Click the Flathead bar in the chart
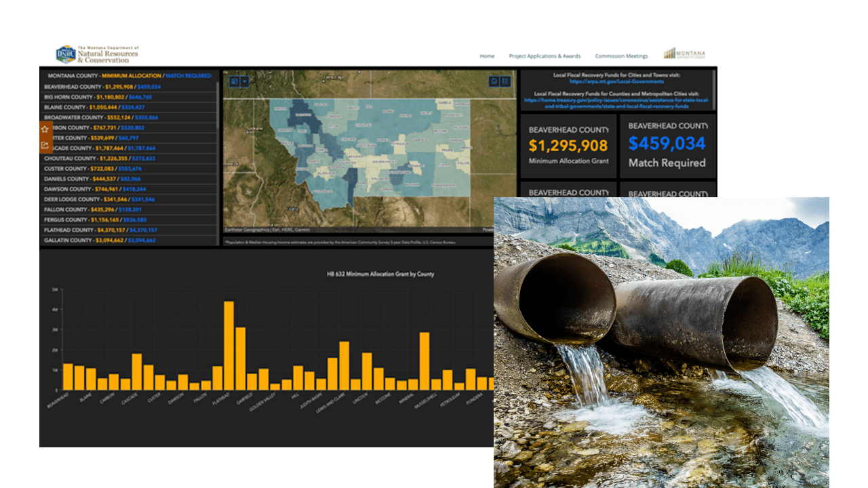This screenshot has width=868, height=488. click(229, 346)
